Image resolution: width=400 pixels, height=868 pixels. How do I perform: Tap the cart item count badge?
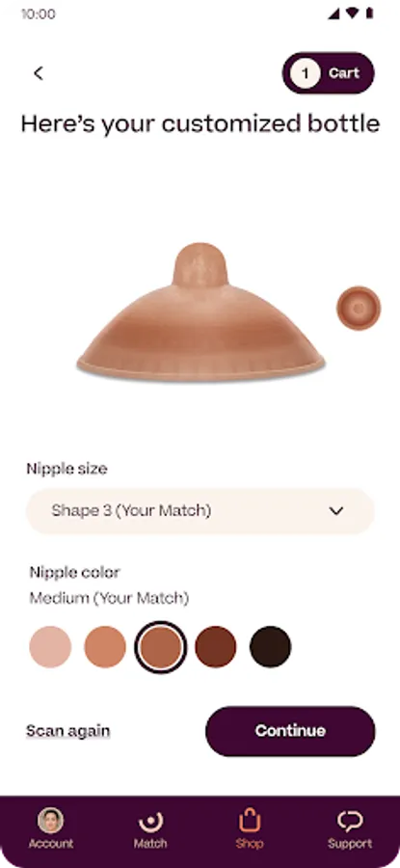pyautogui.click(x=306, y=73)
